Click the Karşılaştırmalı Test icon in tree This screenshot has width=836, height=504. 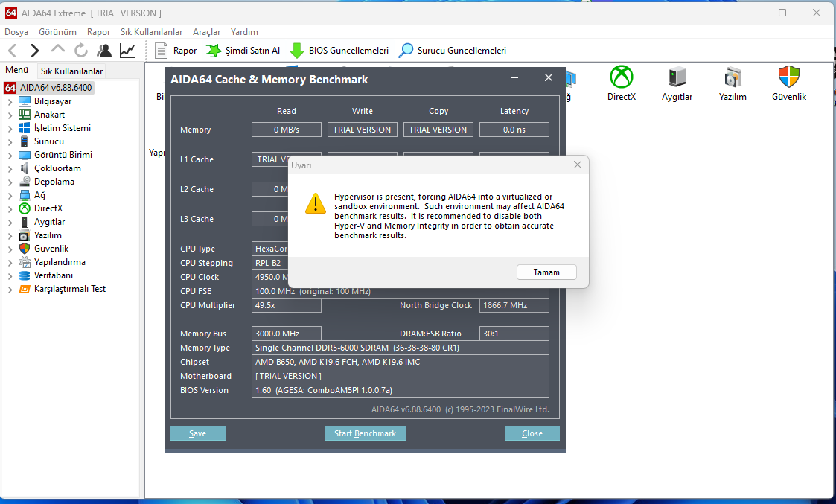click(x=25, y=289)
